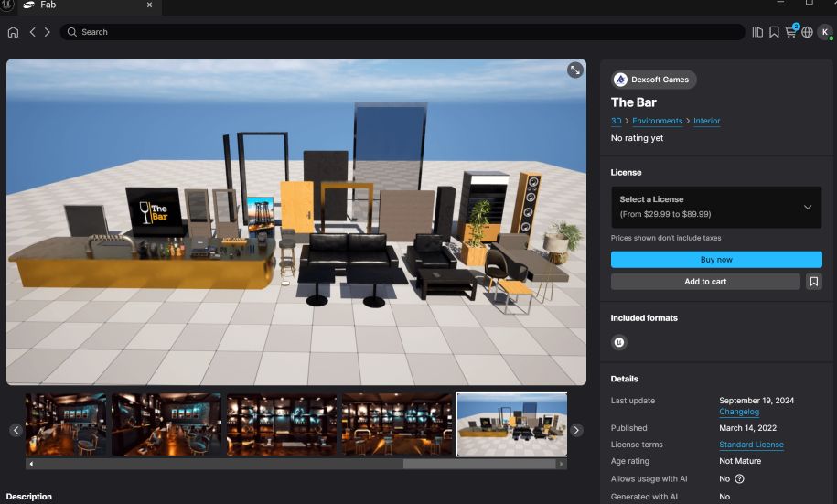The image size is (837, 504).
Task: Navigate forward with the right arrow
Action: point(47,32)
